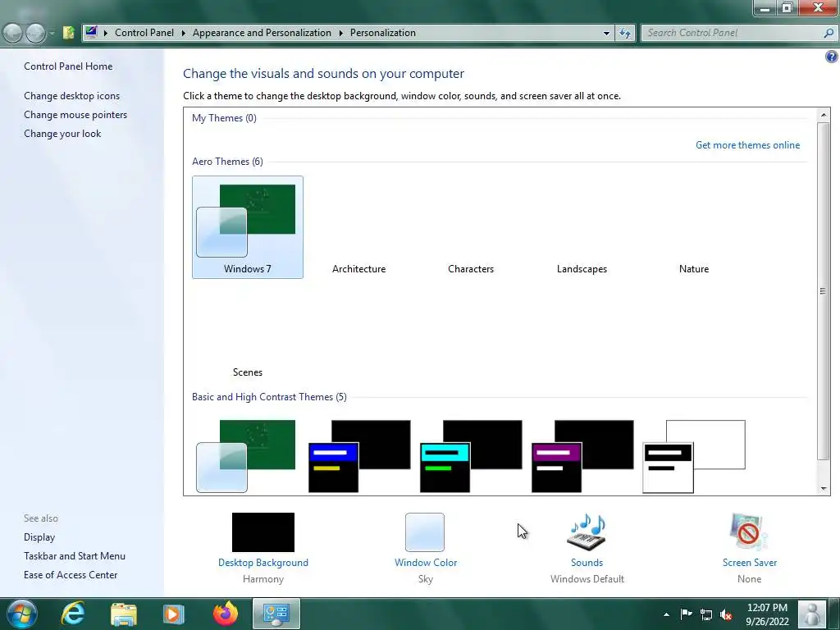Expand arrow before Control Panel breadcrumb
Image resolution: width=840 pixels, height=630 pixels.
(105, 33)
